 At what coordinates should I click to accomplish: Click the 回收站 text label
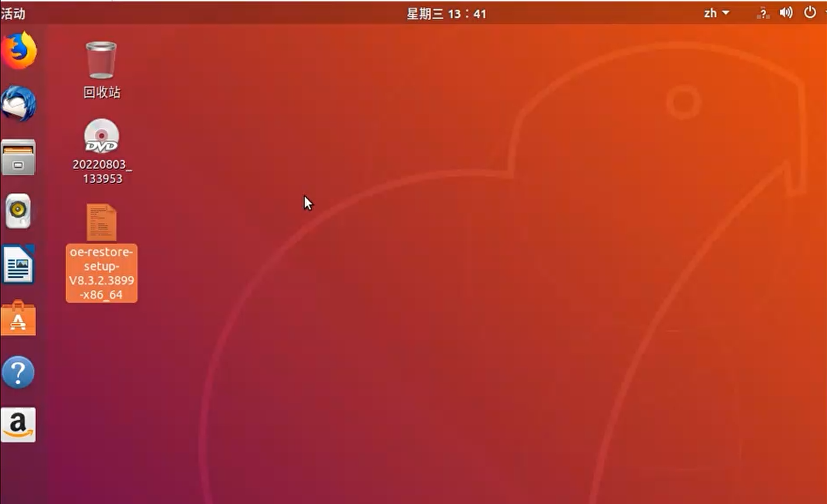coord(102,92)
